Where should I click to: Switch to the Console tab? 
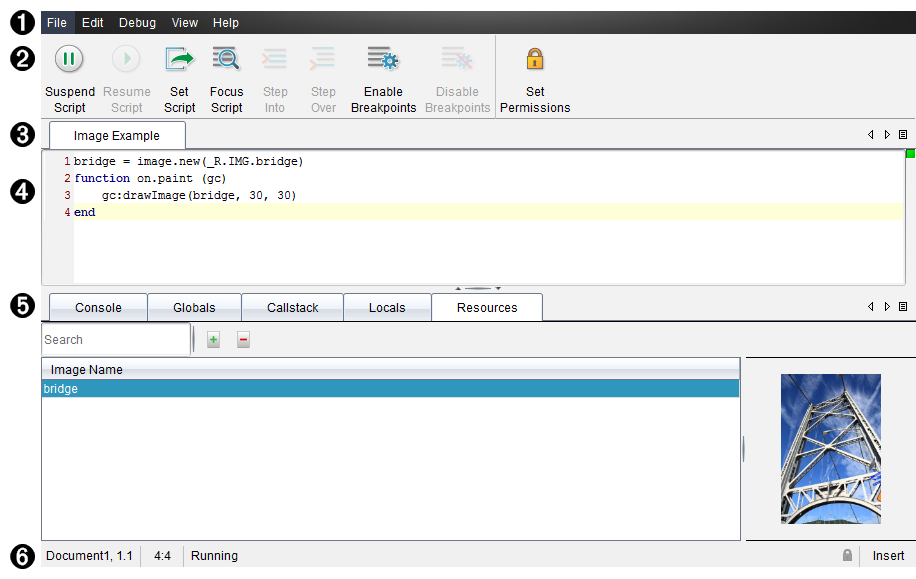click(98, 308)
